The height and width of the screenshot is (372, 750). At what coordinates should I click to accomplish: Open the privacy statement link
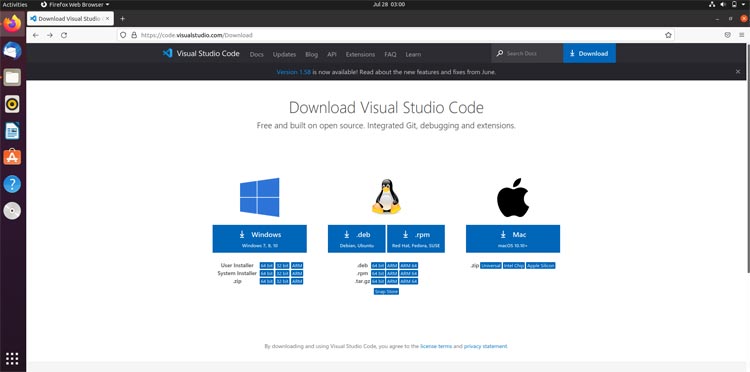pyautogui.click(x=485, y=346)
